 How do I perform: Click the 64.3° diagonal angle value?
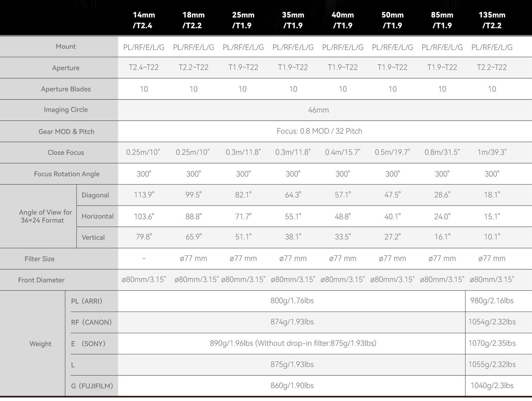coord(293,195)
